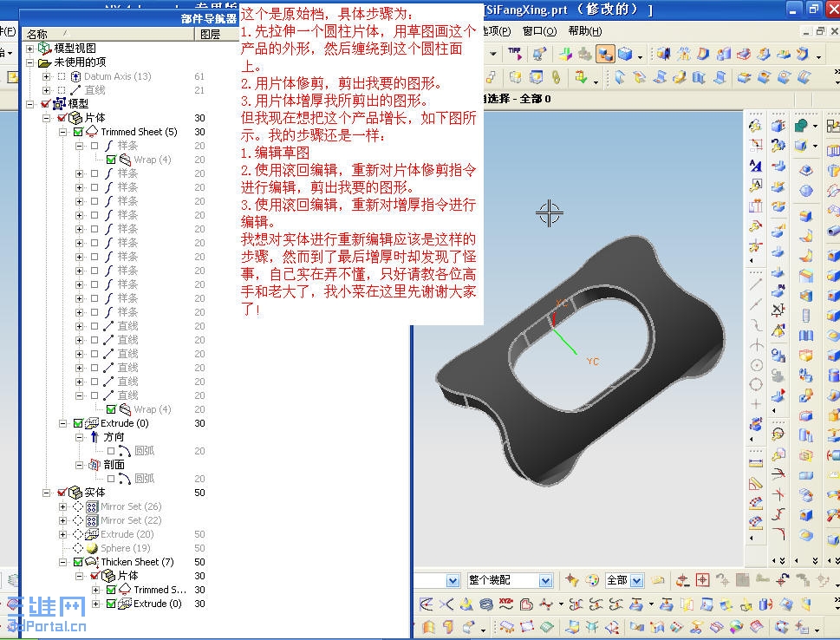
Task: Click the highlighted assembly components icon
Action: tap(605, 54)
